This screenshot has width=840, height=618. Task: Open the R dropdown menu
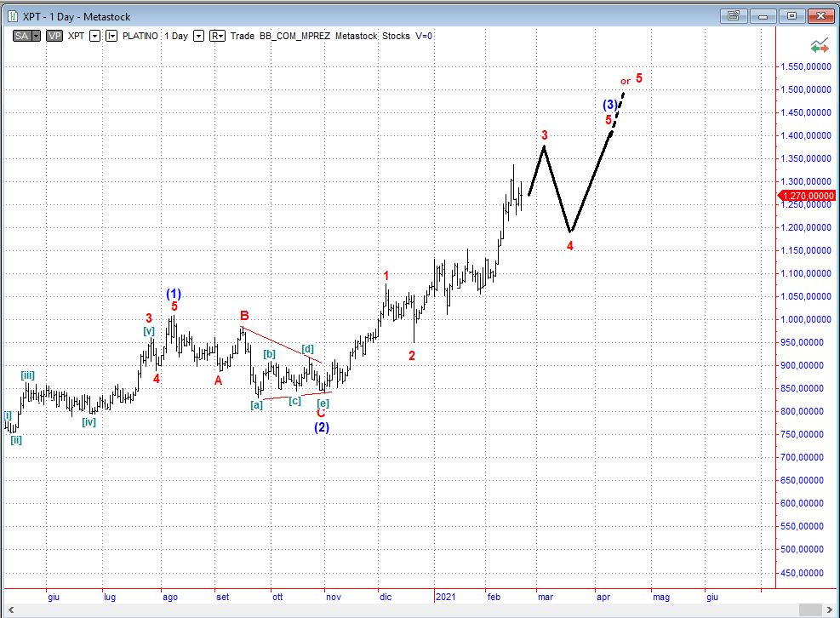pos(217,36)
